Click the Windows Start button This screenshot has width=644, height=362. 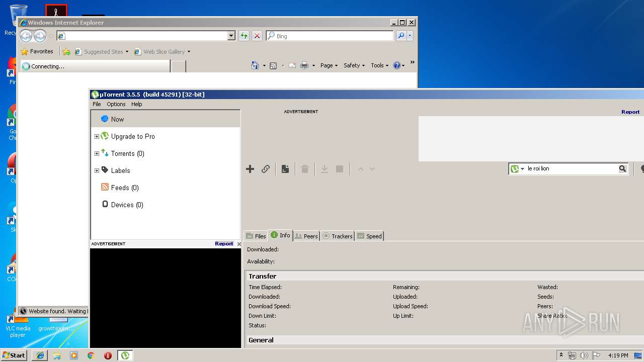pyautogui.click(x=14, y=355)
